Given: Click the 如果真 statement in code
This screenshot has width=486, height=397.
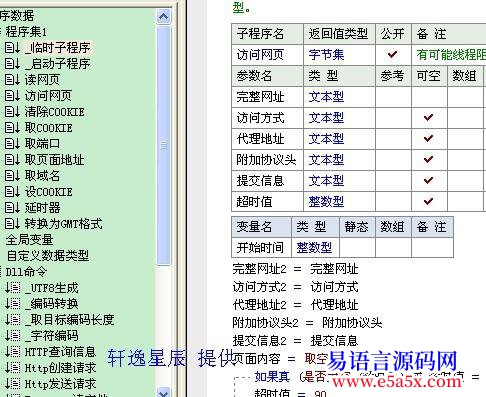Looking at the screenshot, I should [x=272, y=377].
